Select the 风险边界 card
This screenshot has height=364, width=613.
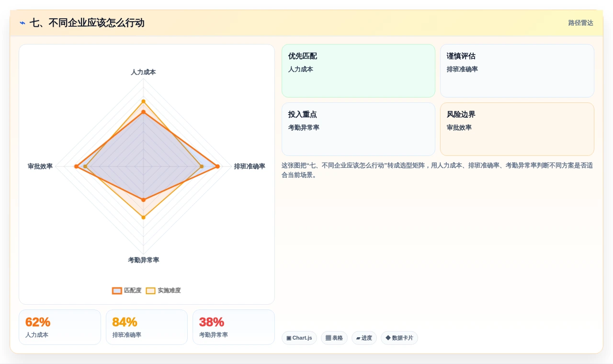click(x=517, y=129)
